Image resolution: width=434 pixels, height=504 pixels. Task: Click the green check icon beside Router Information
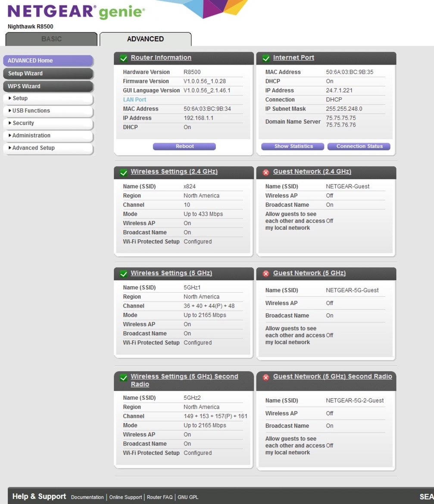tap(123, 58)
